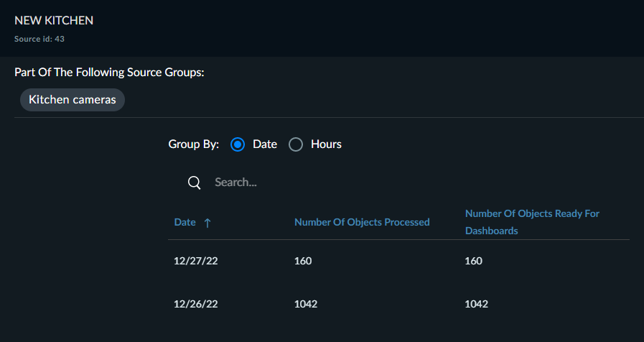The width and height of the screenshot is (644, 342).
Task: Select the Hours group-by radio button
Action: (296, 144)
